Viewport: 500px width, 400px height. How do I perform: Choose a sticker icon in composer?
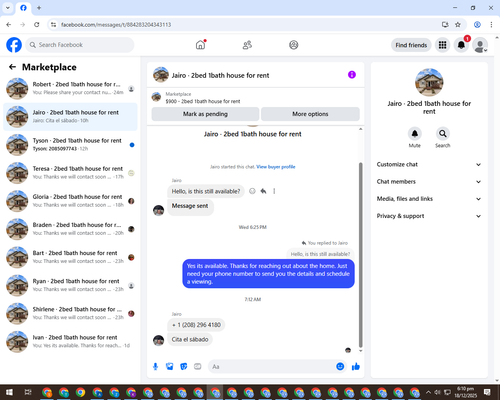(184, 367)
